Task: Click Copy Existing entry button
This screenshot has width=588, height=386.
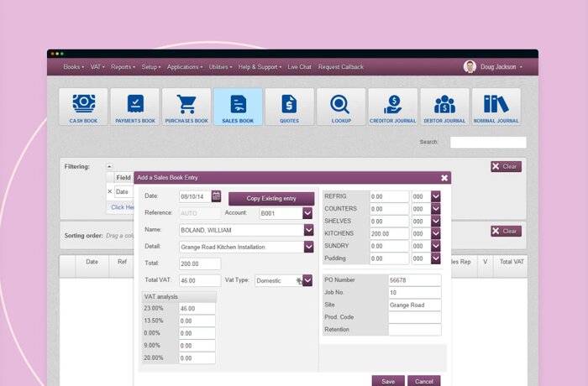Action: (270, 199)
